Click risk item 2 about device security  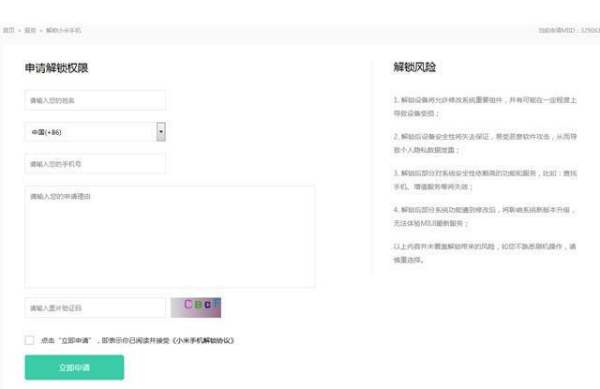(x=485, y=143)
